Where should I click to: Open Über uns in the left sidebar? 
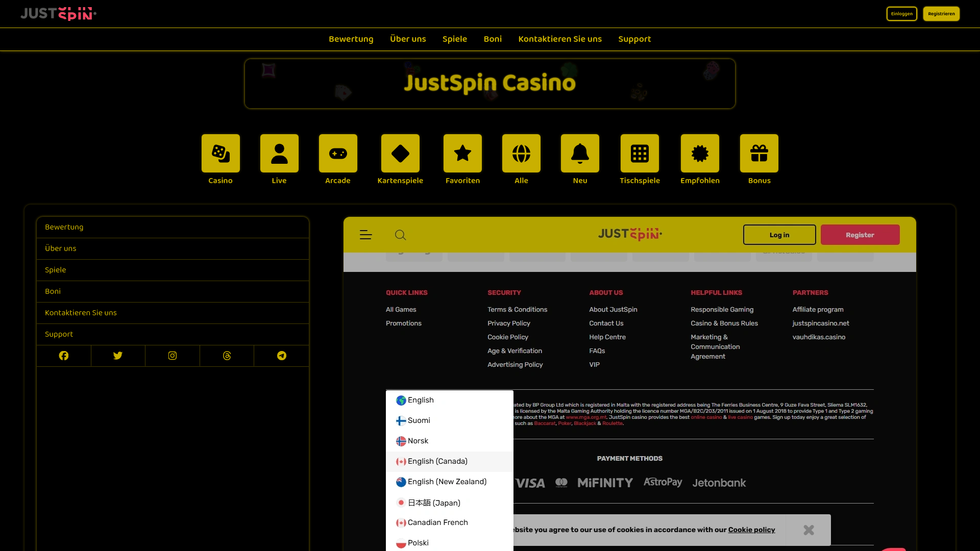point(173,249)
